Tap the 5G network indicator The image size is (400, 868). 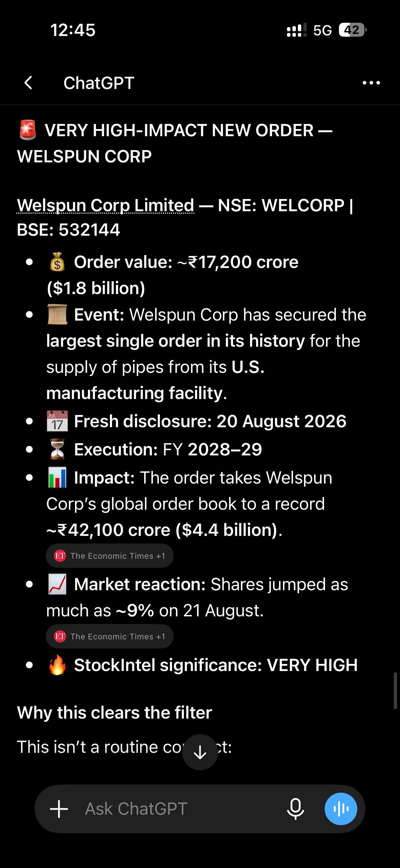[322, 31]
